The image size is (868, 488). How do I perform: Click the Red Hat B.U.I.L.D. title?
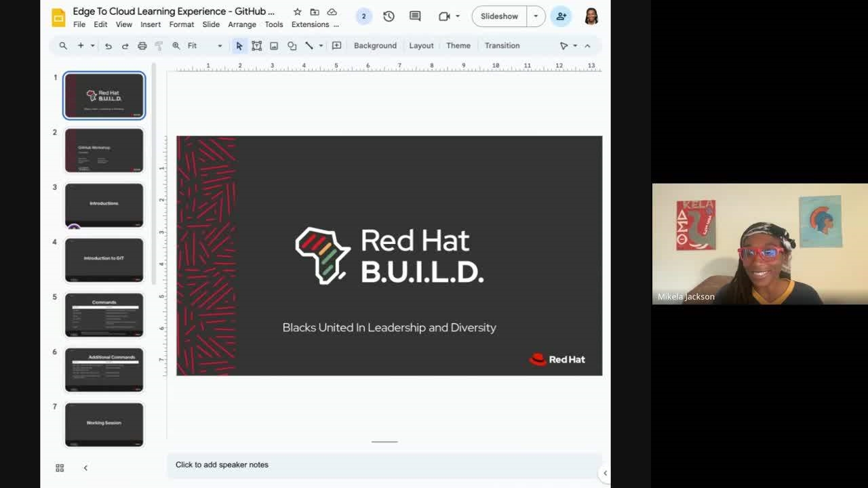(422, 256)
